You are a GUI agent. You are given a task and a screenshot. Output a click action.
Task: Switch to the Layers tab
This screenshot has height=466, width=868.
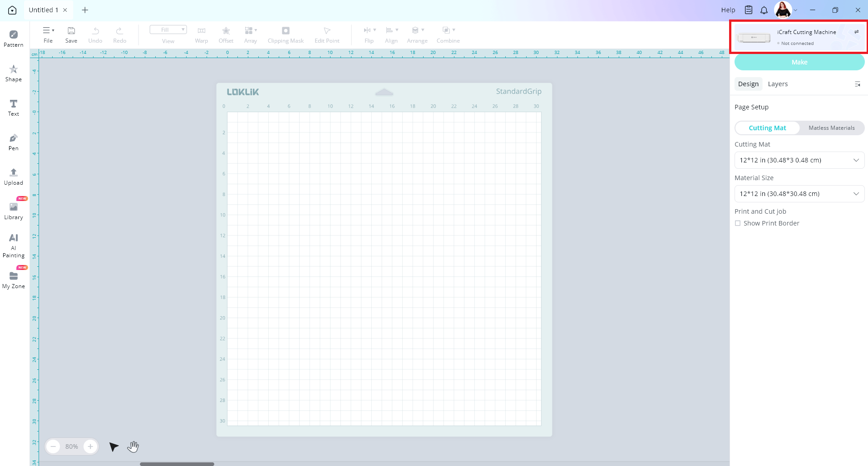coord(778,84)
